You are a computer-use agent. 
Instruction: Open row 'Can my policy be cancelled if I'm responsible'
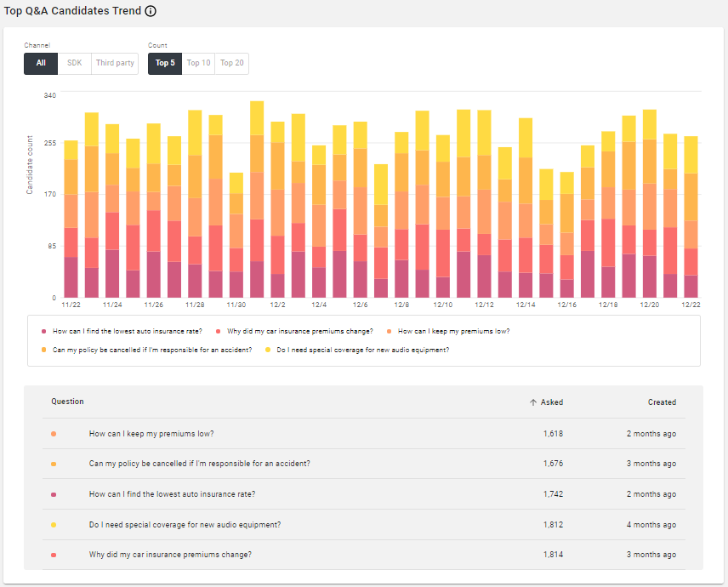click(363, 464)
